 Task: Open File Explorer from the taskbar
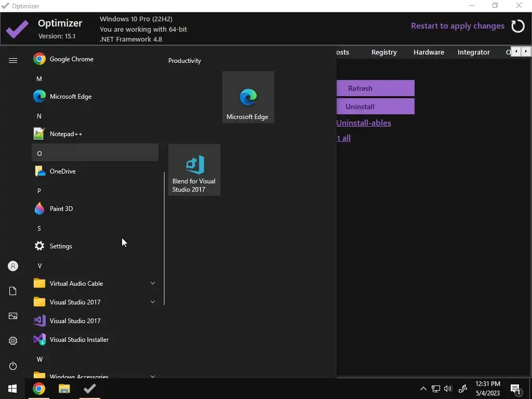pyautogui.click(x=64, y=389)
